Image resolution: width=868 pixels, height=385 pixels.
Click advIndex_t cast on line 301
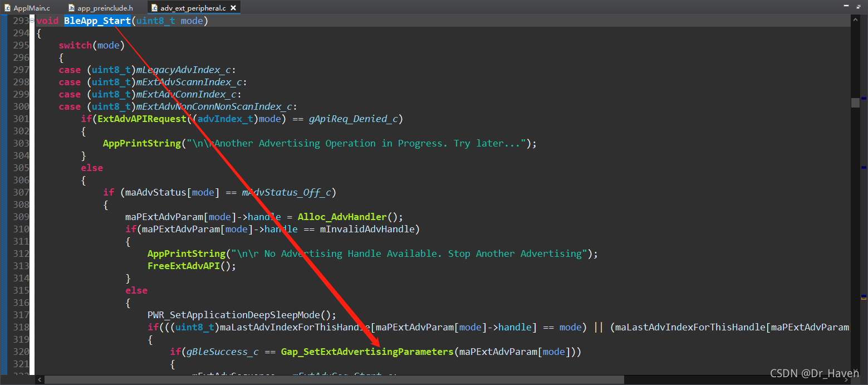click(225, 119)
